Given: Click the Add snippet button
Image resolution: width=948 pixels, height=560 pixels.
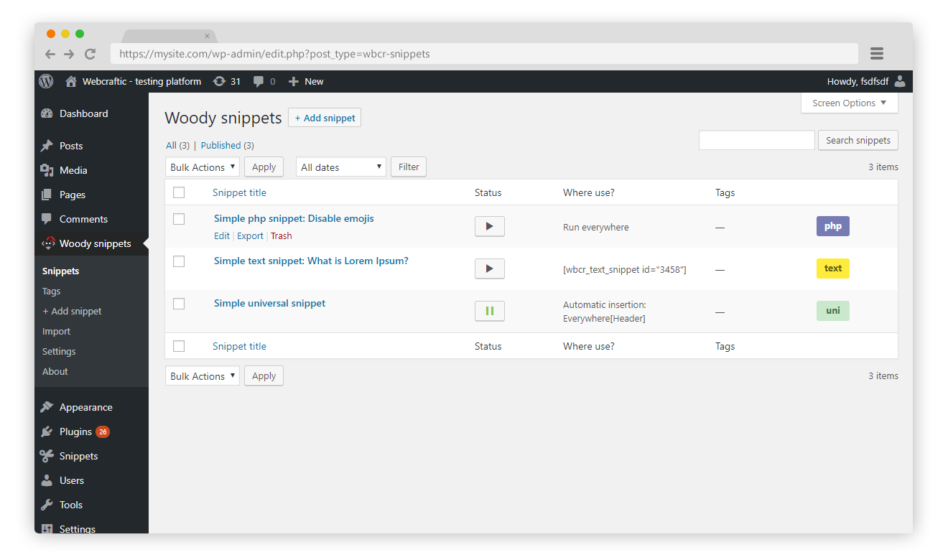Looking at the screenshot, I should (x=325, y=118).
